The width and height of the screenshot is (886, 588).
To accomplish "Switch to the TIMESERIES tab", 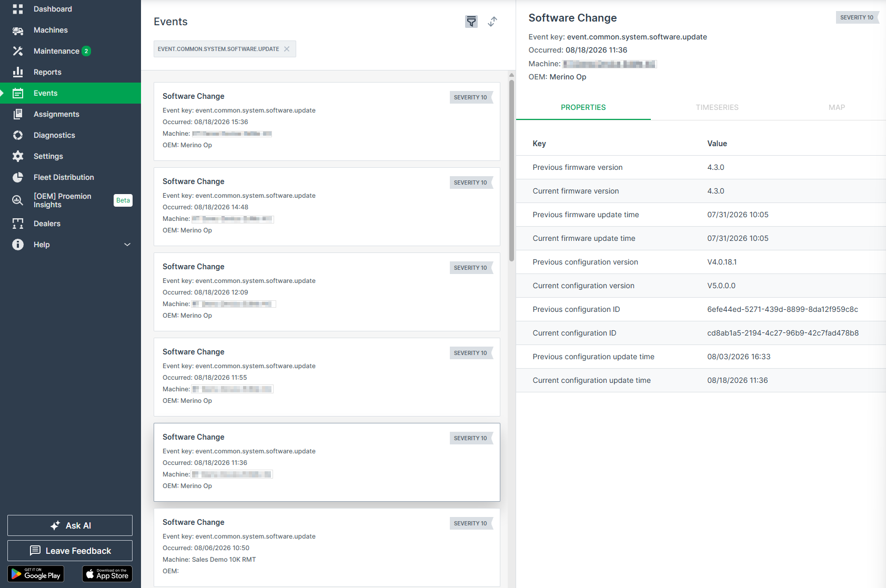I will click(717, 107).
